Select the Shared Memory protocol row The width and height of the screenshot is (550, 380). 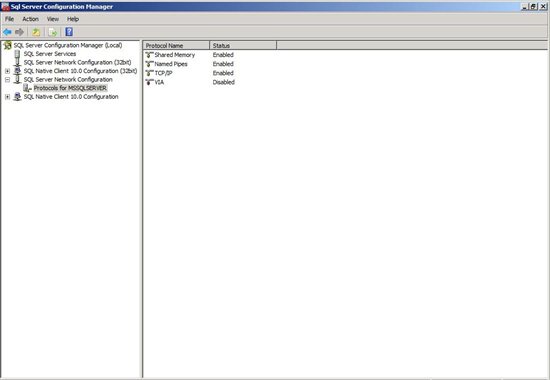[x=175, y=55]
